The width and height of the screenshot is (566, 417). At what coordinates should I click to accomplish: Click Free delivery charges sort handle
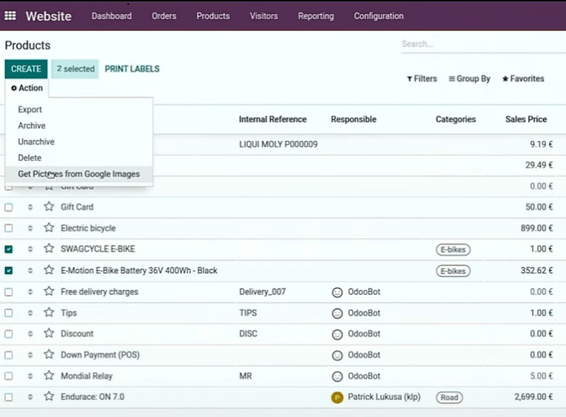[x=30, y=292]
